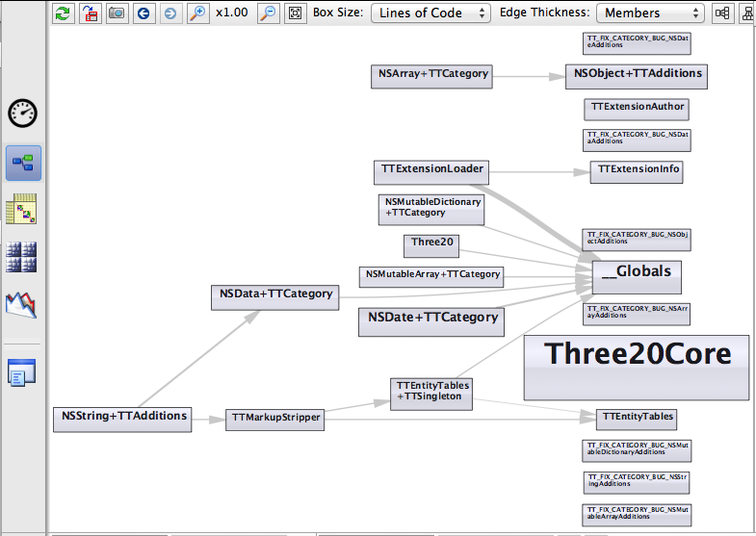Image resolution: width=756 pixels, height=536 pixels.
Task: Select the NSMutableDictionary+TTCategory node
Action: point(431,210)
